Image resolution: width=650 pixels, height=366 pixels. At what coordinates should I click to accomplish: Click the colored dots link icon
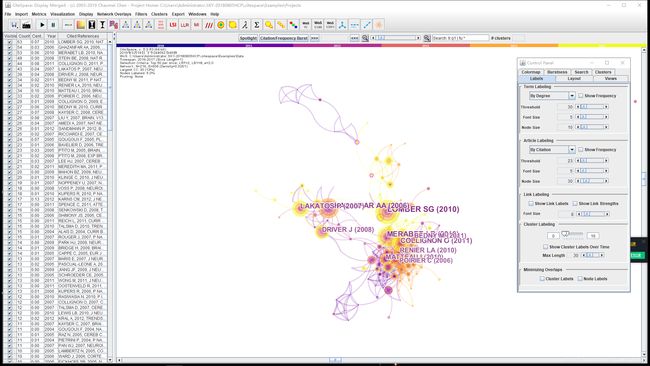[x=293, y=25]
